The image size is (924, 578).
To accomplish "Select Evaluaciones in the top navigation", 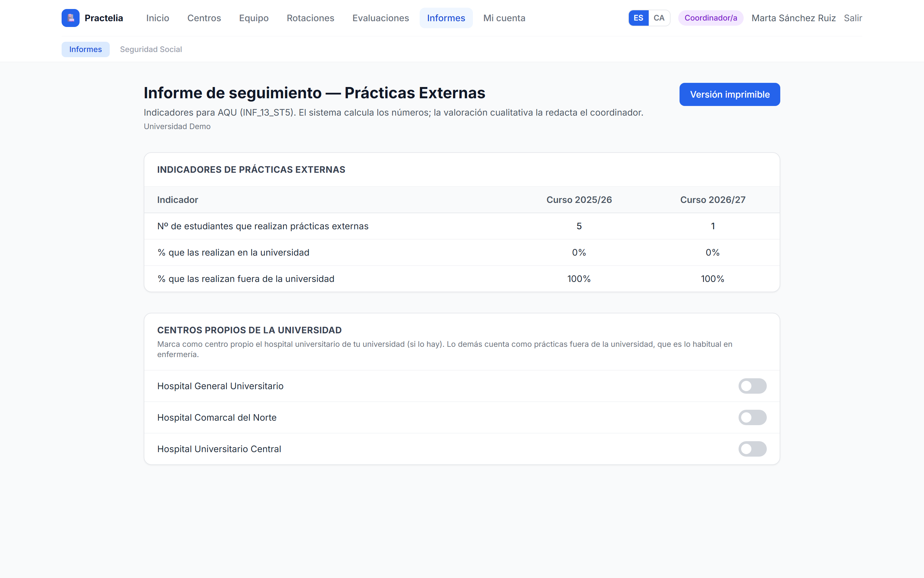I will tap(380, 18).
